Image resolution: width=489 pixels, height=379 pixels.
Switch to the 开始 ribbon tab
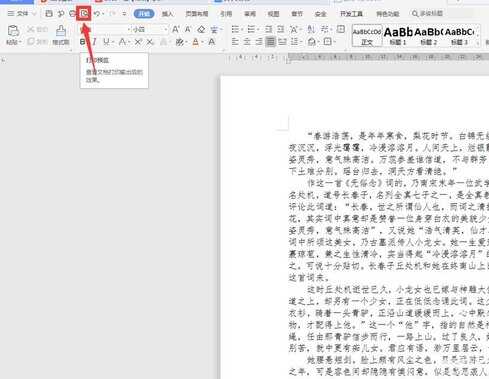pyautogui.click(x=144, y=14)
